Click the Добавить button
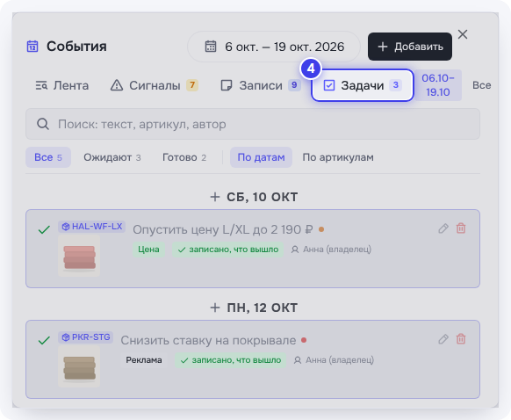The image size is (511, 420). point(410,47)
